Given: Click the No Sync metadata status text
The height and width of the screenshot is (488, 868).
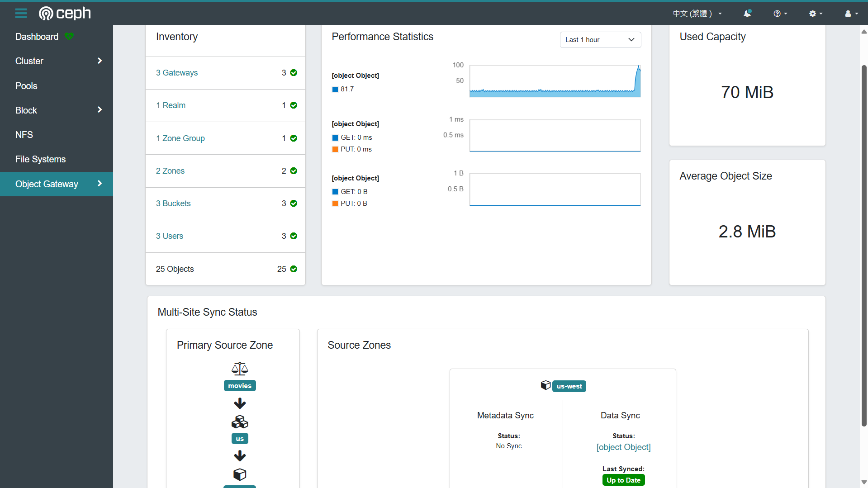Looking at the screenshot, I should (509, 446).
